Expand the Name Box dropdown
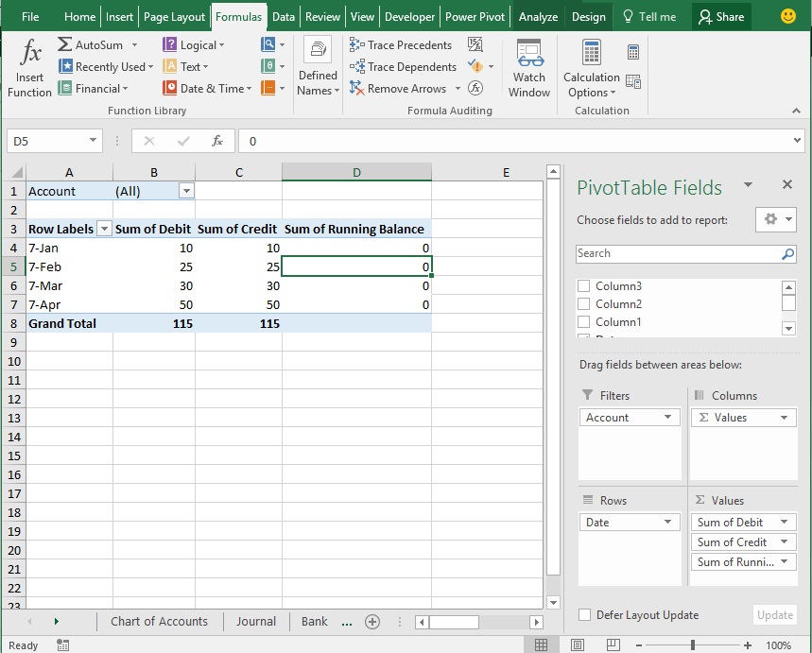 pyautogui.click(x=93, y=141)
